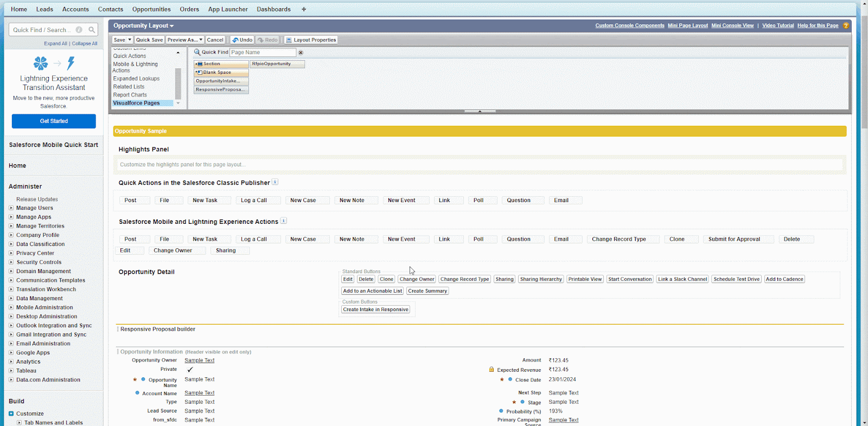Click the Quick Find magnifier icon in the palette
868x426 pixels.
pos(197,52)
